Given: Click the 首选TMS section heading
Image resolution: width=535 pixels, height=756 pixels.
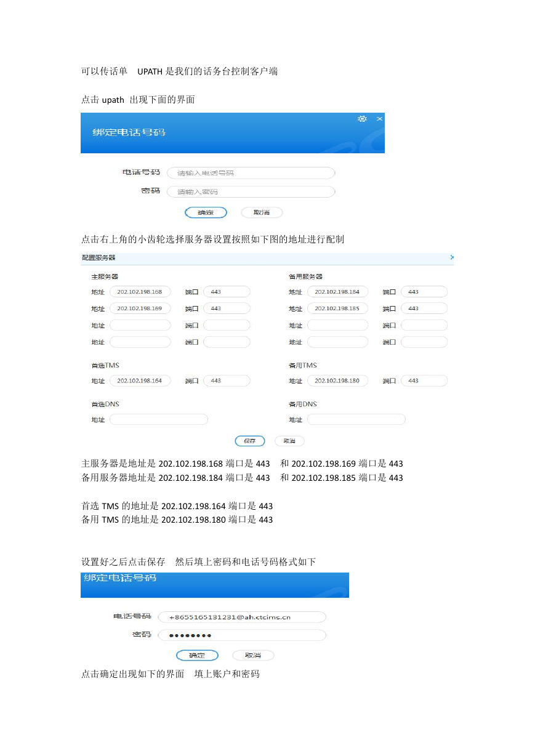Looking at the screenshot, I should [105, 366].
